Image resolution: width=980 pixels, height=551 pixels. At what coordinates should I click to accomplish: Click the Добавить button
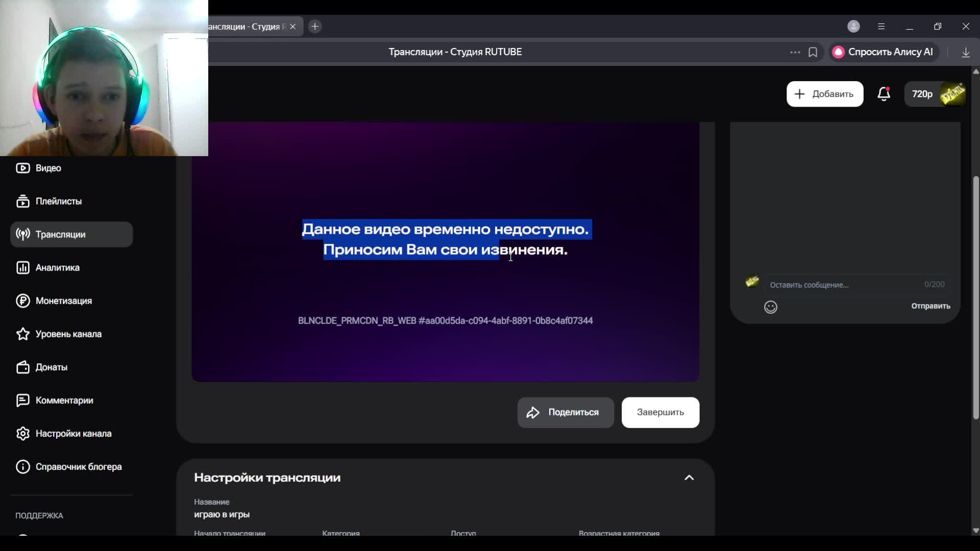(x=824, y=94)
